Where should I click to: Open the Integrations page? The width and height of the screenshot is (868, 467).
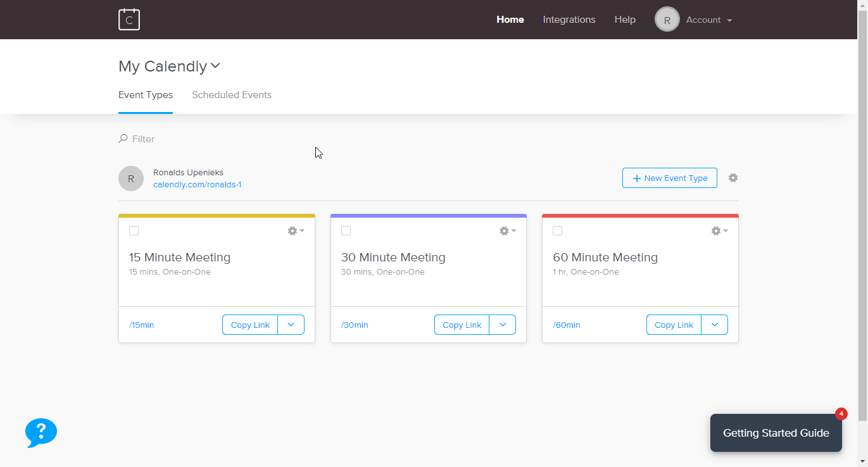[x=569, y=19]
